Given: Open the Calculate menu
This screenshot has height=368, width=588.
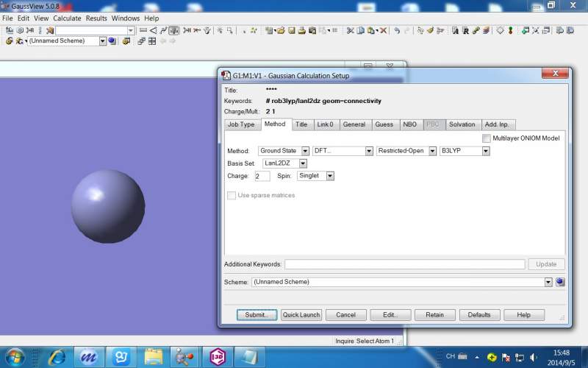Looking at the screenshot, I should 67,18.
